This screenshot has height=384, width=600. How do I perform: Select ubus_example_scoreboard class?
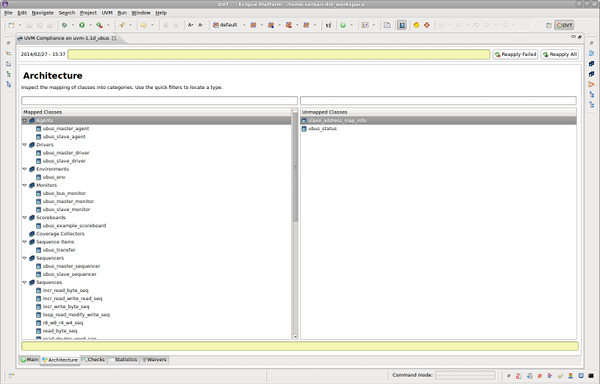tap(74, 226)
